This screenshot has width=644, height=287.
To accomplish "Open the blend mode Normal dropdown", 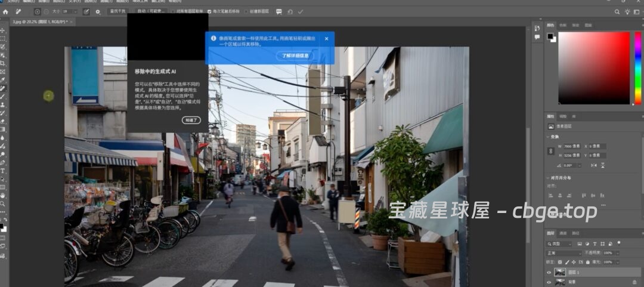I will click(x=563, y=253).
